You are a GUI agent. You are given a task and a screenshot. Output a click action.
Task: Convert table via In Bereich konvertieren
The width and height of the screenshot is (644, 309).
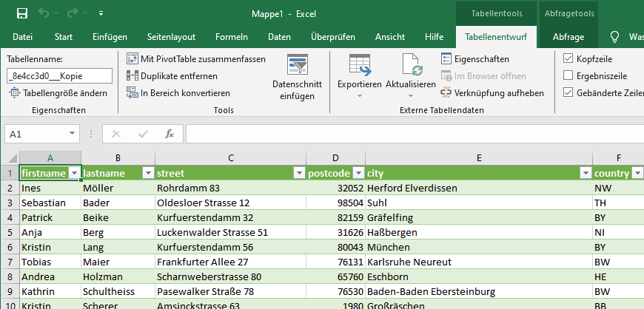click(133, 93)
